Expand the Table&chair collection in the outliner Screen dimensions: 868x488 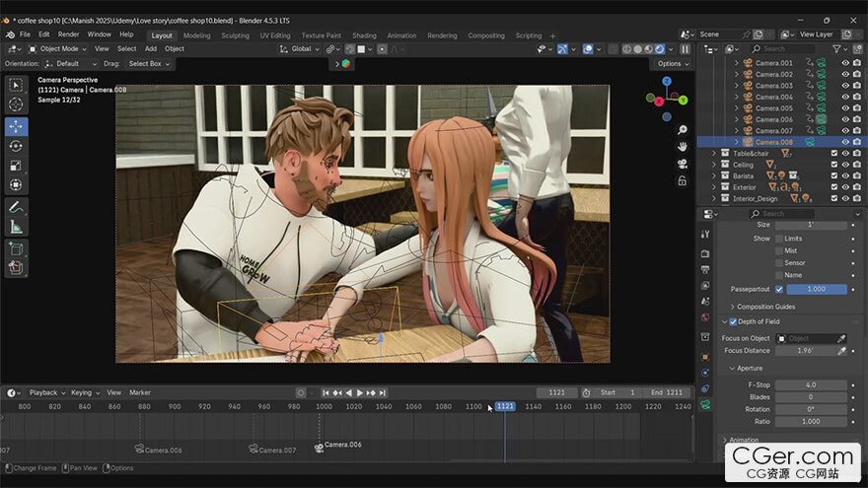(x=713, y=154)
